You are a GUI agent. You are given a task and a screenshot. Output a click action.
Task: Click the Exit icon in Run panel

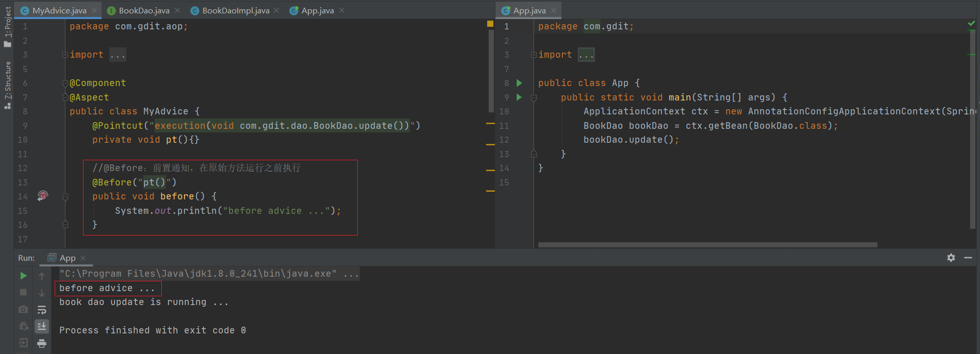(23, 343)
